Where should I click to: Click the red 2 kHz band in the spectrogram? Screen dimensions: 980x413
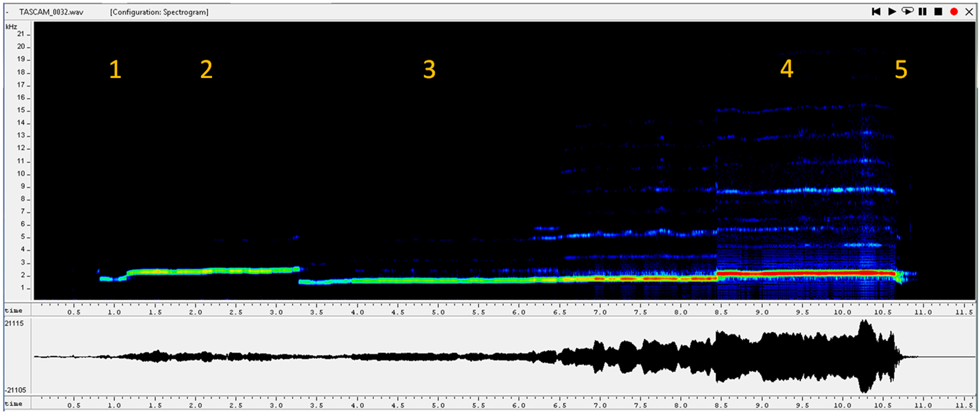(x=806, y=273)
